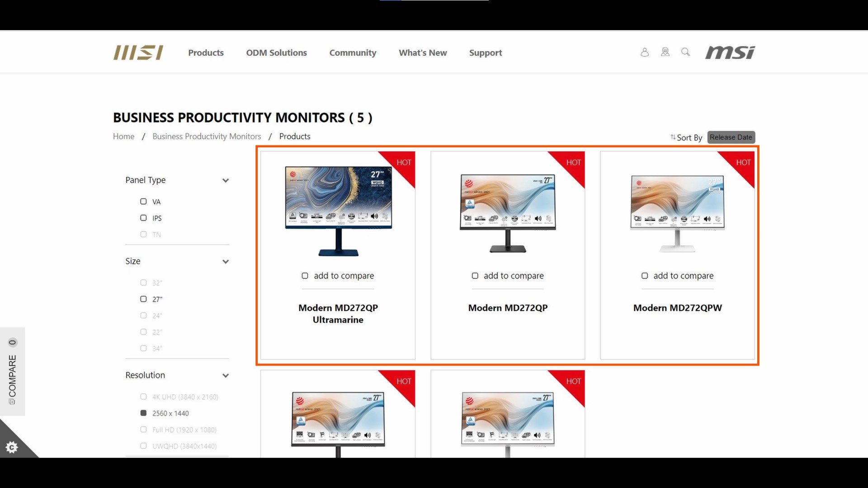The height and width of the screenshot is (488, 868).
Task: Collapse the Panel Type filter section
Action: tap(226, 180)
